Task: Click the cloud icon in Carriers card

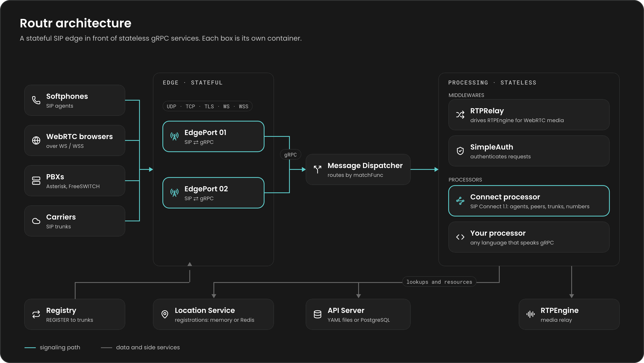Action: [x=36, y=221]
